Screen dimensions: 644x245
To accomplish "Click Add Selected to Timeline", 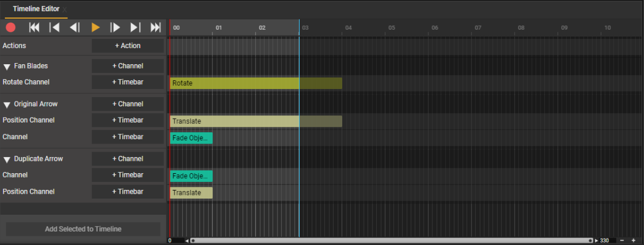I will click(x=83, y=229).
